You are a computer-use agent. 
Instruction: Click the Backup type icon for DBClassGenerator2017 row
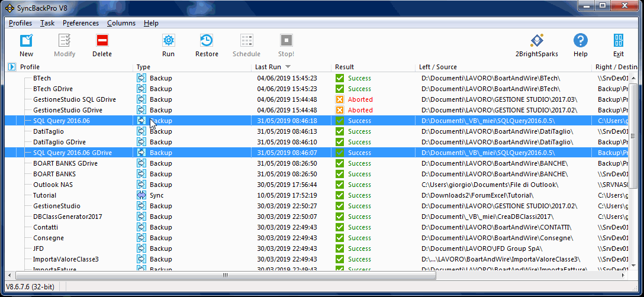[141, 217]
